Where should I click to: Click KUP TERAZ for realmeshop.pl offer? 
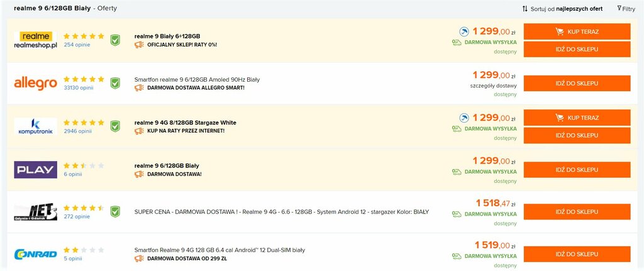[577, 31]
